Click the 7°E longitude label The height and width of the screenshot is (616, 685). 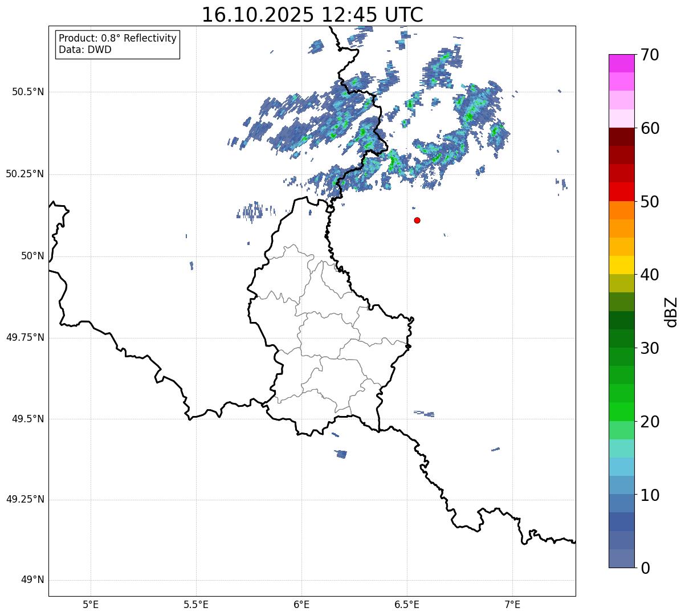point(513,604)
